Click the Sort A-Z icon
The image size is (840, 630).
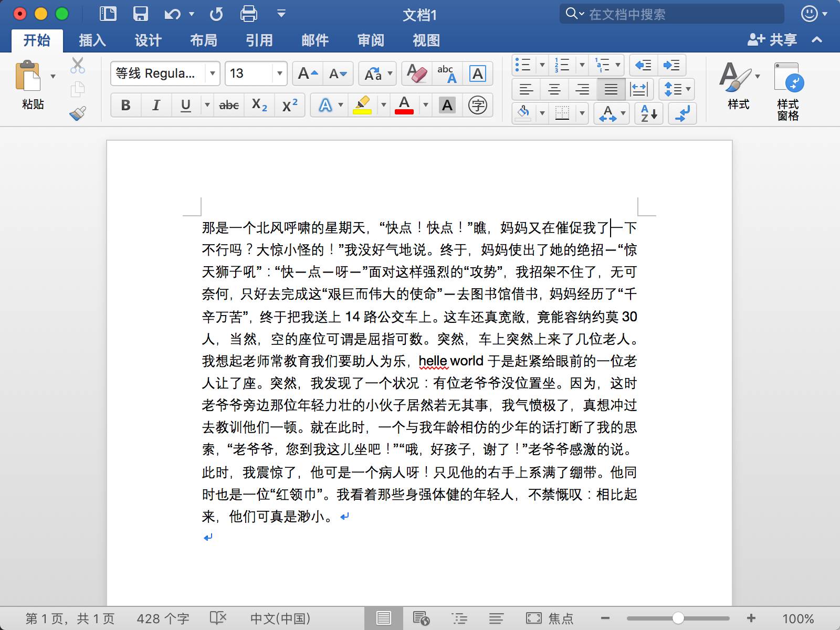(649, 113)
